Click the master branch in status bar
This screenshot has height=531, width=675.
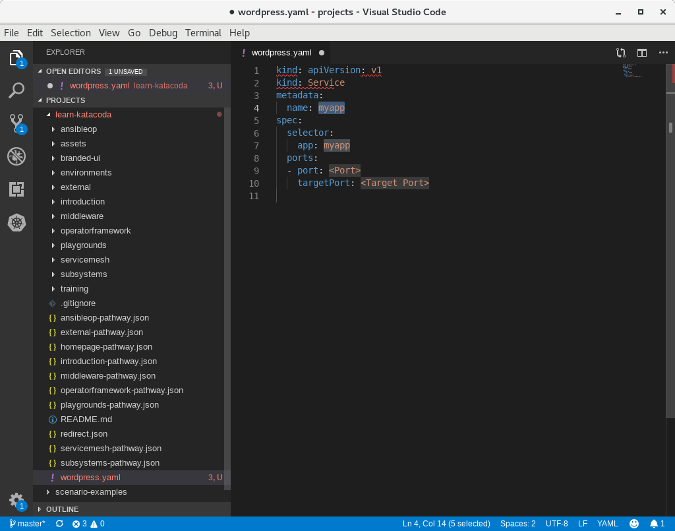click(27, 523)
